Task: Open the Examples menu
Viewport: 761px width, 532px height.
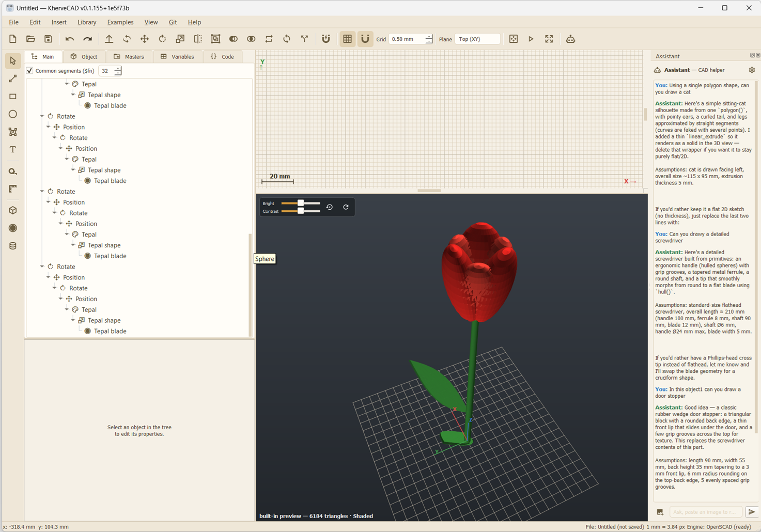Action: (120, 22)
